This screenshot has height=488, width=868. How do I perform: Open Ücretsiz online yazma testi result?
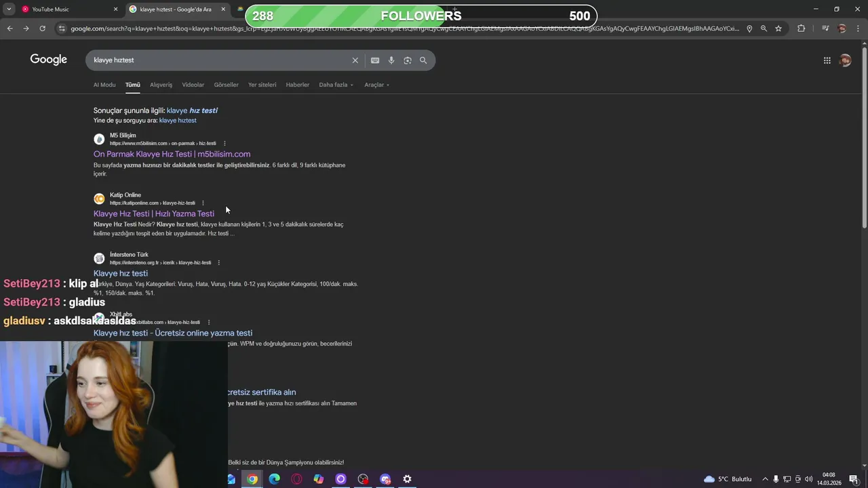(x=173, y=333)
